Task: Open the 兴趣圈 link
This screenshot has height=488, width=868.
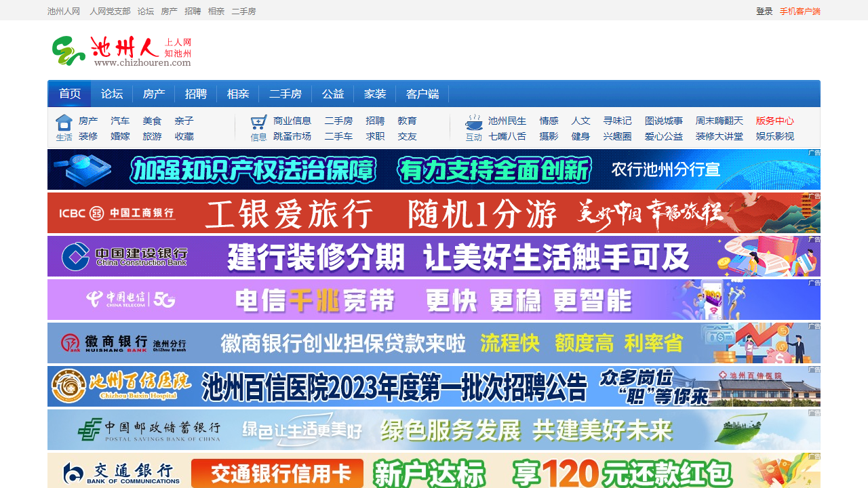Action: pyautogui.click(x=617, y=136)
